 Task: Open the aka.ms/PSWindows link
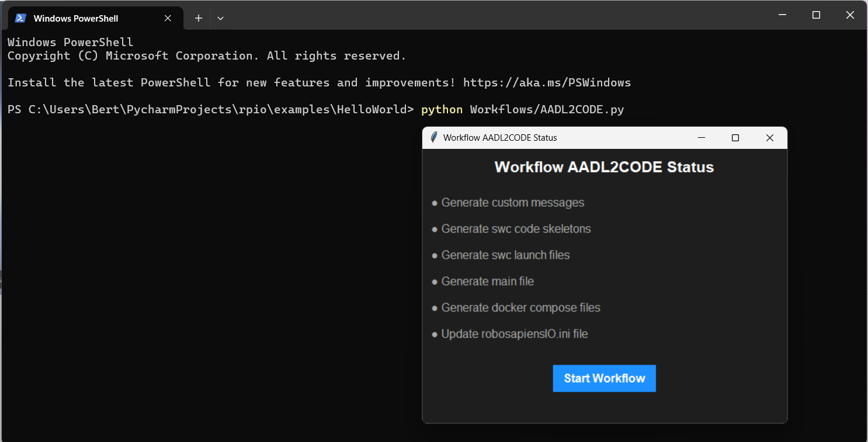point(547,82)
